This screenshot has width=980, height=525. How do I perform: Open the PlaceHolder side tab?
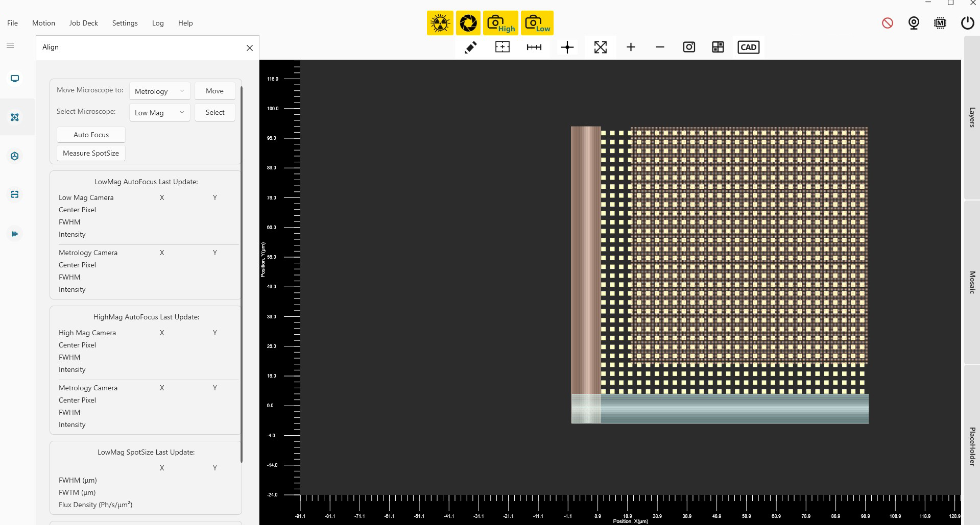(972, 446)
